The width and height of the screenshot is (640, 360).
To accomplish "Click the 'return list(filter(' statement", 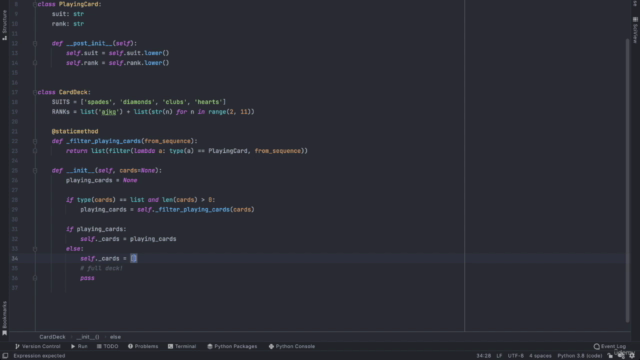I will (187, 151).
